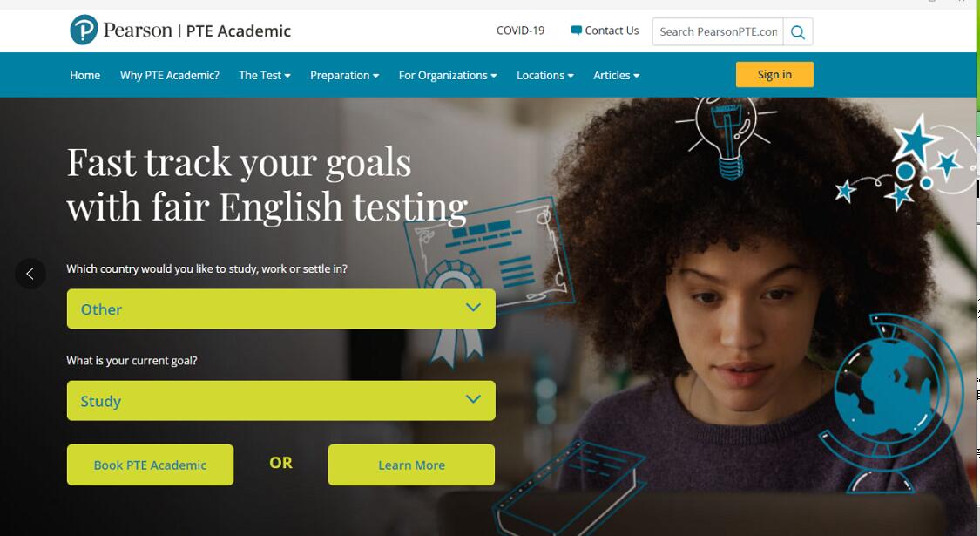Open the current goal dropdown showing Study
Image resolution: width=980 pixels, height=536 pixels.
(x=281, y=401)
